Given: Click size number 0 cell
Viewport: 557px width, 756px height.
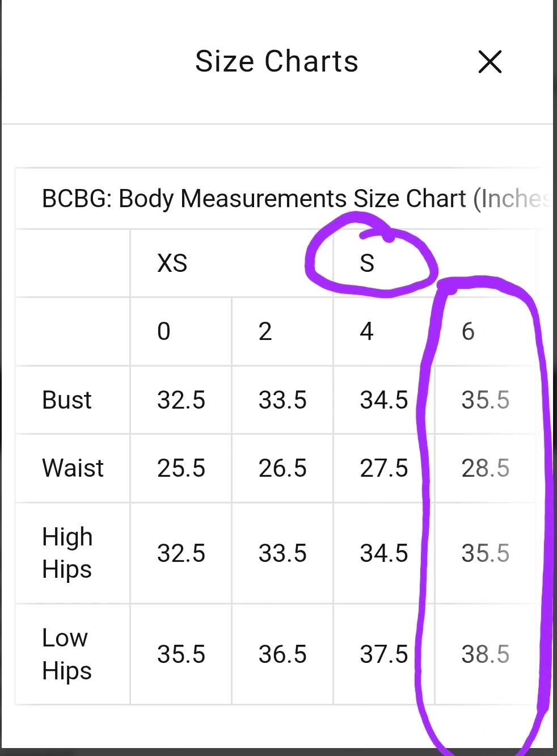Looking at the screenshot, I should coord(164,331).
